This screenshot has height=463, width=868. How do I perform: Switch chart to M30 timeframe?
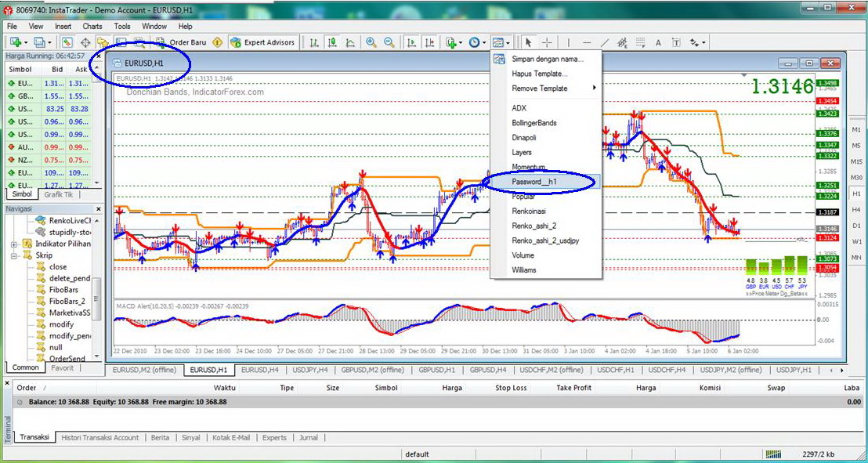pos(855,177)
